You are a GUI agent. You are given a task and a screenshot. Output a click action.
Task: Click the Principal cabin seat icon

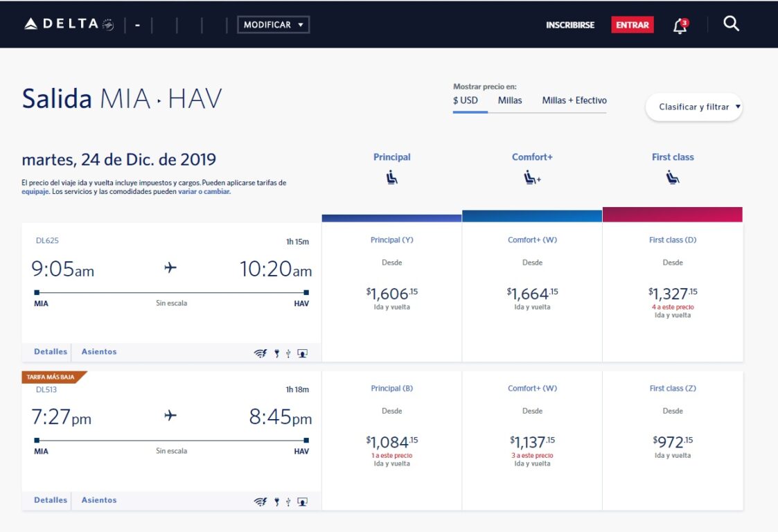pos(392,177)
